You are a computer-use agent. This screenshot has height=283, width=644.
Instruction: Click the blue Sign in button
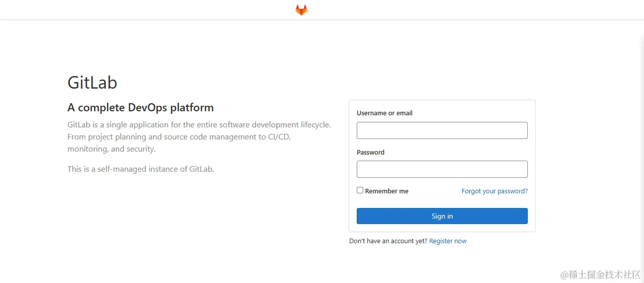tap(442, 216)
